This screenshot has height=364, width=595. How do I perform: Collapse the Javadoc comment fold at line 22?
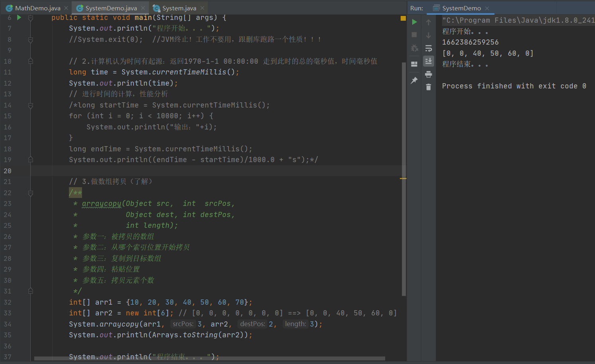[30, 193]
